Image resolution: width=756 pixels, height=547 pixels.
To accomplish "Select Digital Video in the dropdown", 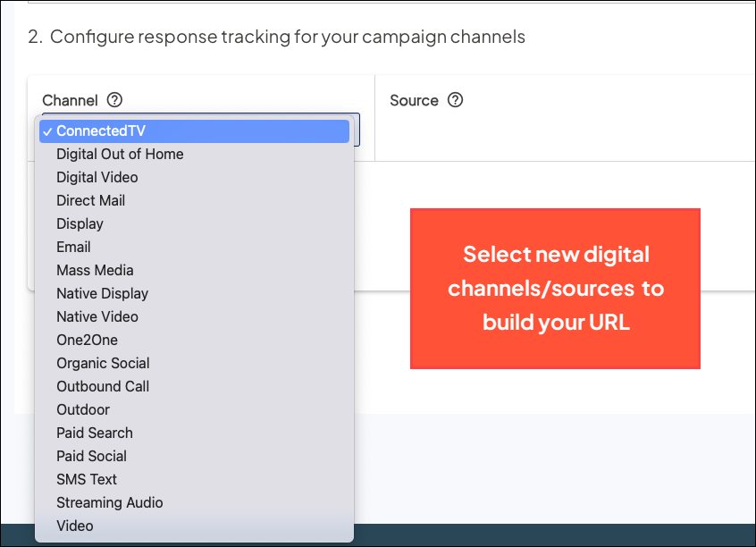I will tap(97, 178).
